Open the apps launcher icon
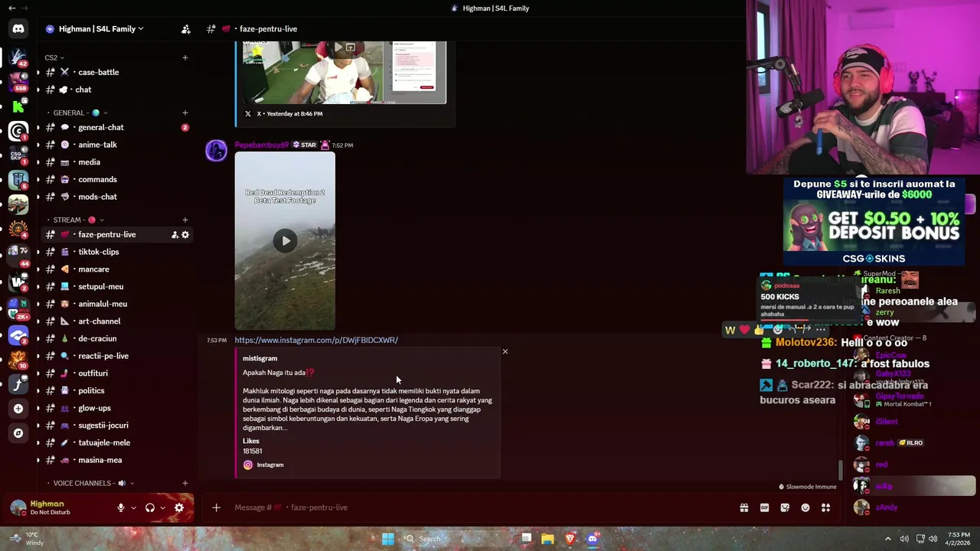 tap(826, 507)
